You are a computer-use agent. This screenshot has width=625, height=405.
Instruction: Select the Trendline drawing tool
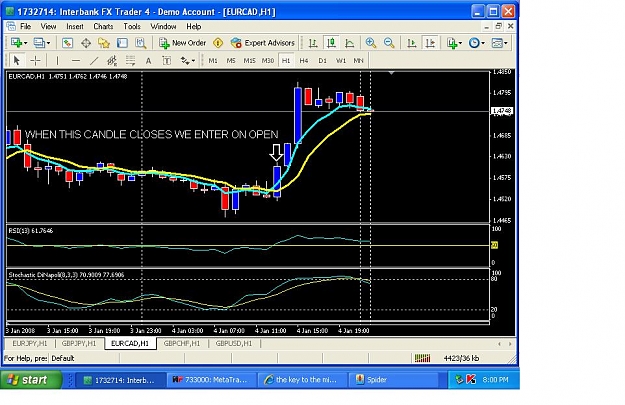94,61
